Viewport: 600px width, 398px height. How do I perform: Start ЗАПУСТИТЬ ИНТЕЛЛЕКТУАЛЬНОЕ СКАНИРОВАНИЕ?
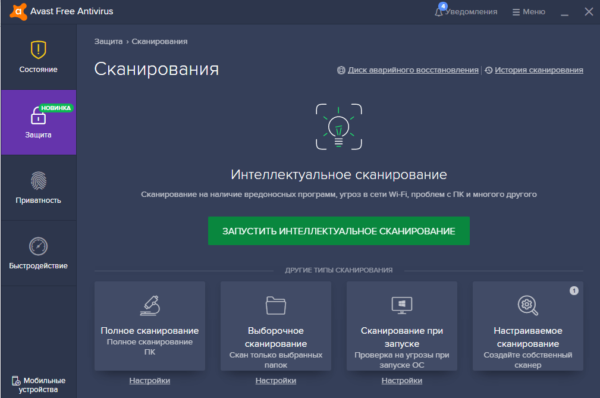click(339, 231)
